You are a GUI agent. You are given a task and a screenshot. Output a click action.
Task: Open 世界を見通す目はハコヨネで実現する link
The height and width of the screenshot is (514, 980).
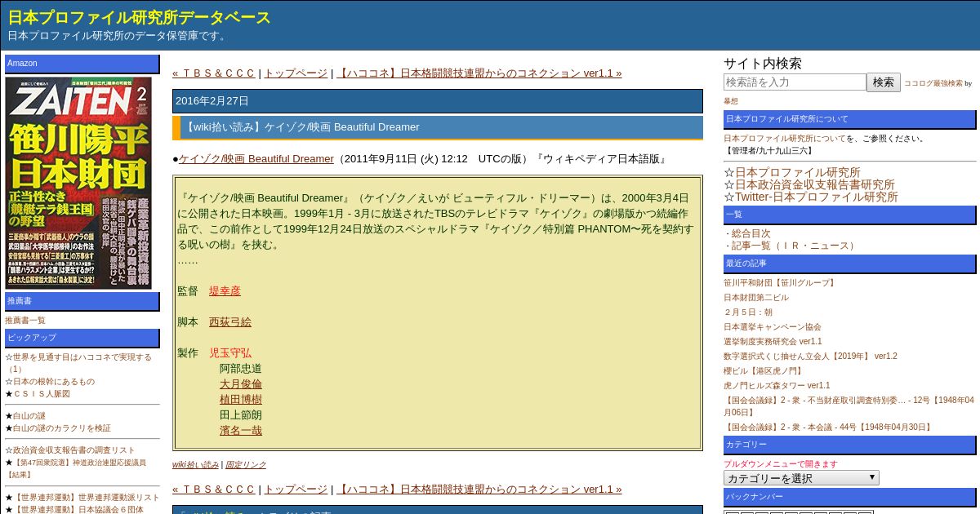(78, 362)
